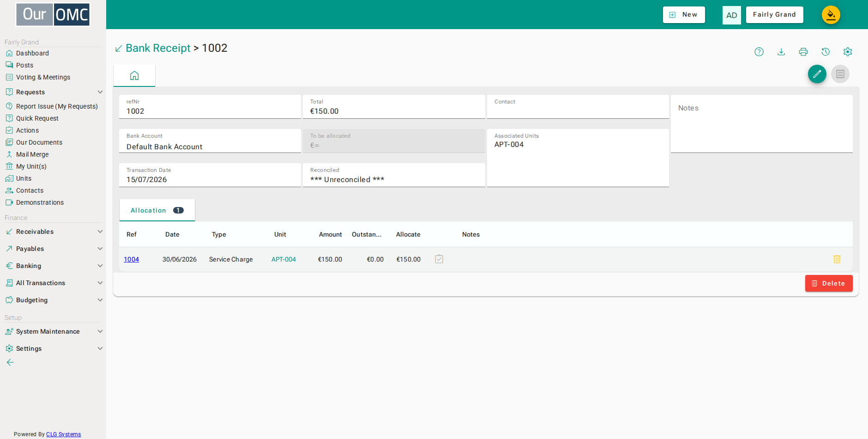The height and width of the screenshot is (439, 868).
Task: Click the yellow theme paint bucket icon
Action: [x=831, y=15]
